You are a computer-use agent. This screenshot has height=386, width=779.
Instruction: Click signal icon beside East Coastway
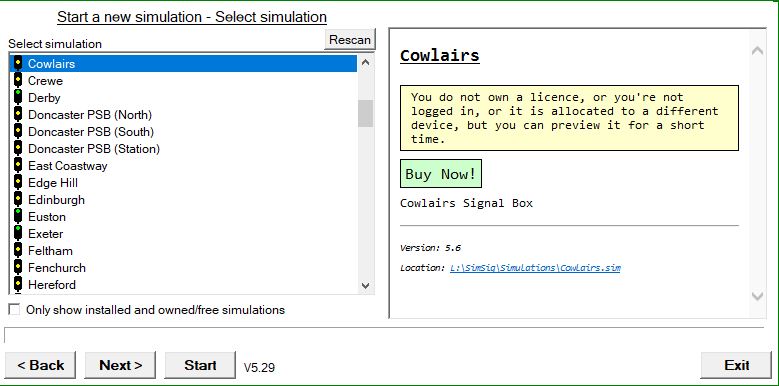coord(18,165)
